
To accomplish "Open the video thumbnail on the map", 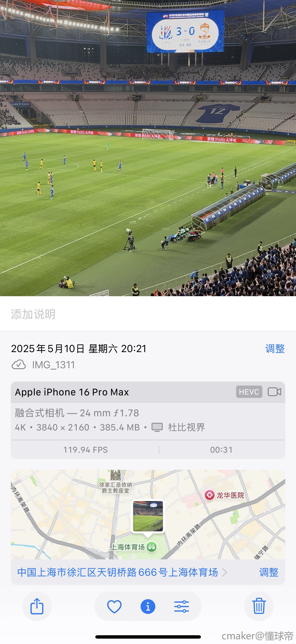I will click(x=148, y=516).
